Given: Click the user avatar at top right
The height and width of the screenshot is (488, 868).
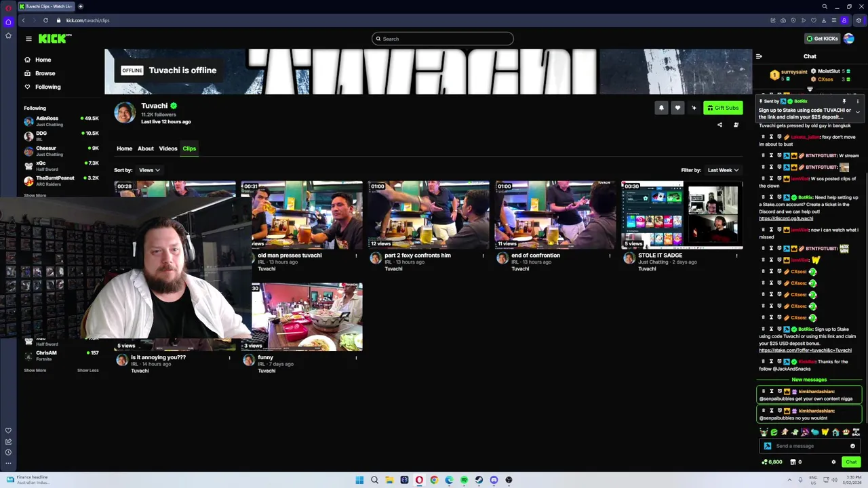Looking at the screenshot, I should point(848,39).
